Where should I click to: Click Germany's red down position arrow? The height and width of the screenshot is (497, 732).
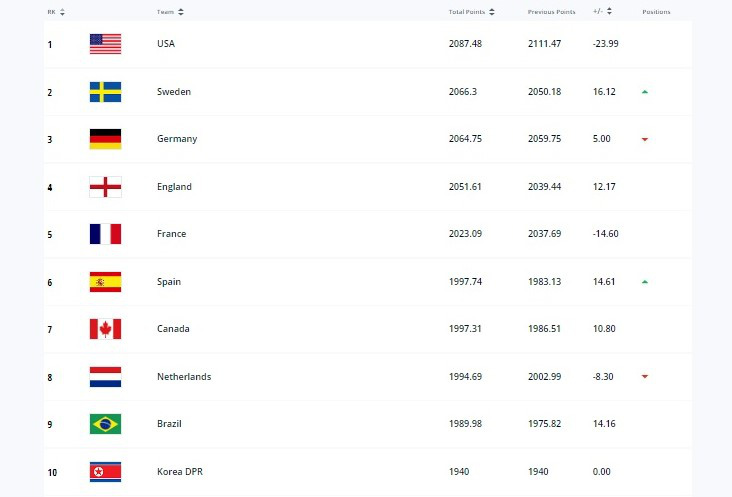pyautogui.click(x=645, y=140)
